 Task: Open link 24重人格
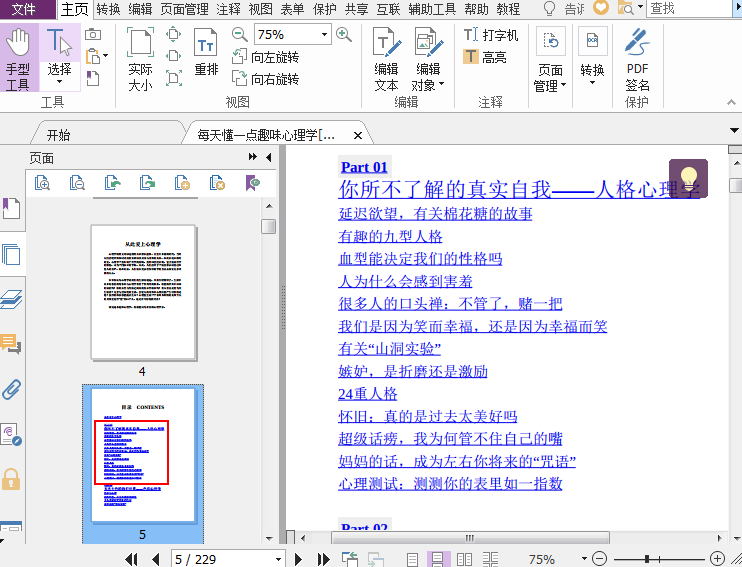tap(368, 394)
